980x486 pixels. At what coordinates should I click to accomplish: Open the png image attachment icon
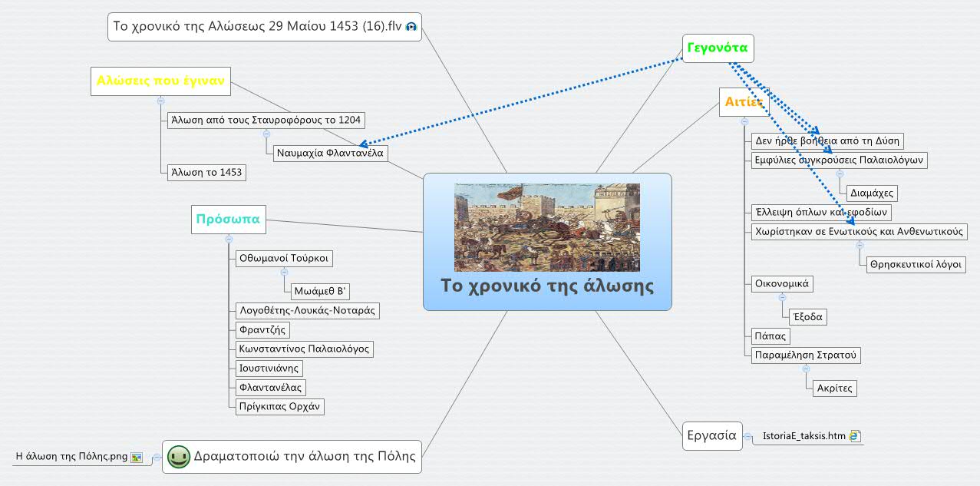137,457
